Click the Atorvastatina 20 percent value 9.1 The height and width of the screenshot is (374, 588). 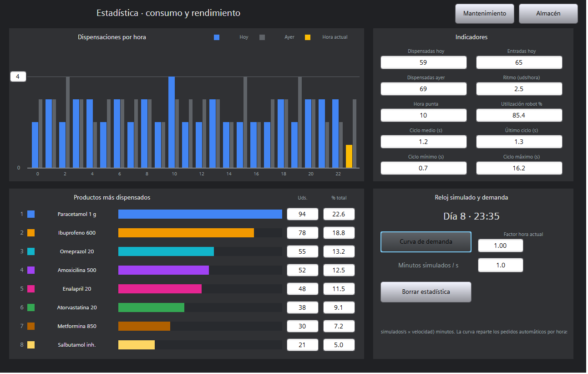coord(339,307)
